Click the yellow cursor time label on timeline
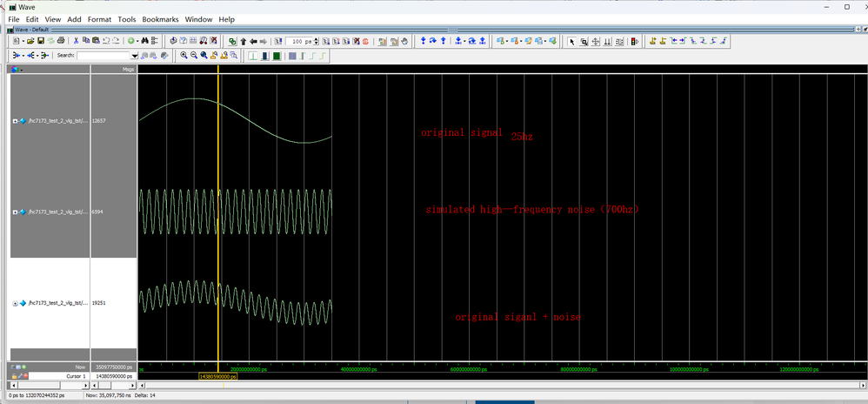Screen dimensions: 868x404 (x=217, y=376)
